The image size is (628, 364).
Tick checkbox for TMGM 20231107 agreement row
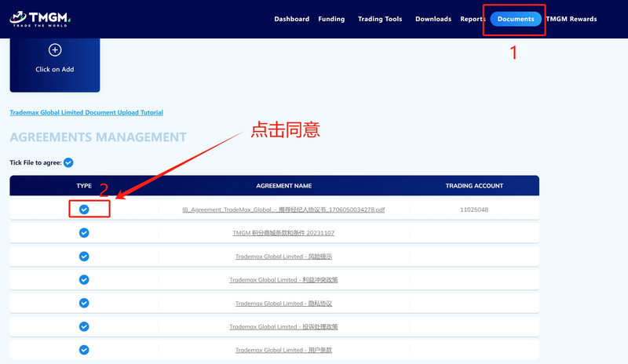point(84,233)
